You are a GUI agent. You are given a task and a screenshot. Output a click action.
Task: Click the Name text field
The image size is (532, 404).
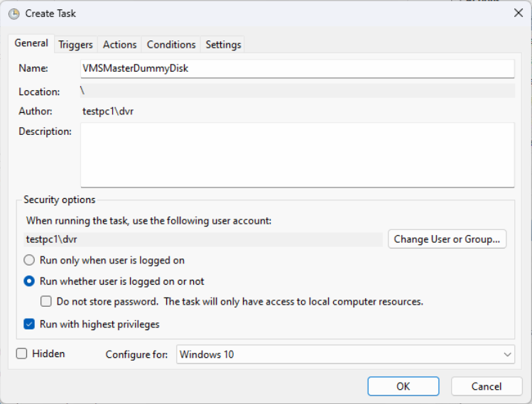click(x=297, y=69)
